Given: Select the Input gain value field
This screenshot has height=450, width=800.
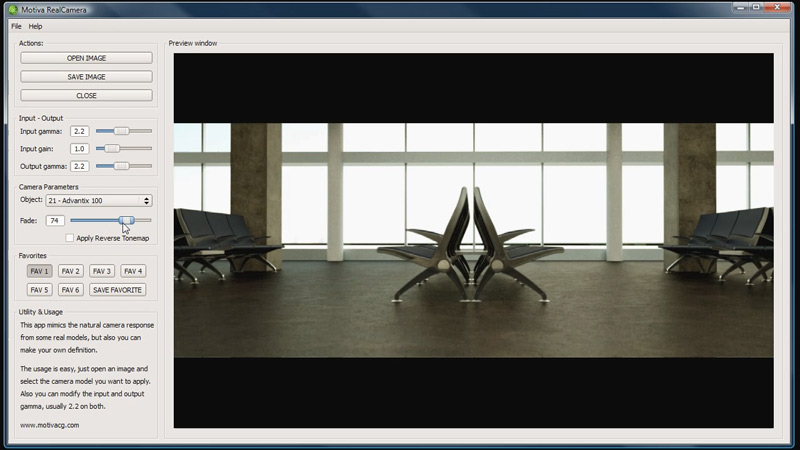Looking at the screenshot, I should click(x=80, y=149).
